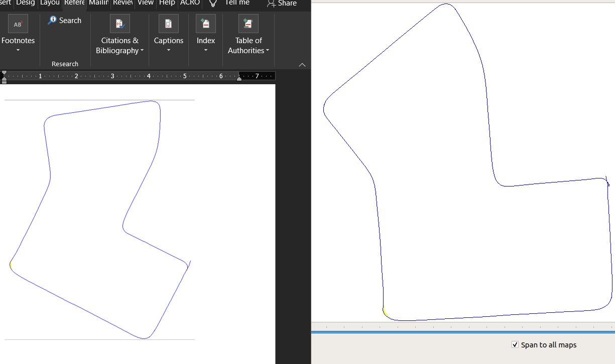Click the blue progress slider bar
The image size is (615, 364).
pos(463,332)
